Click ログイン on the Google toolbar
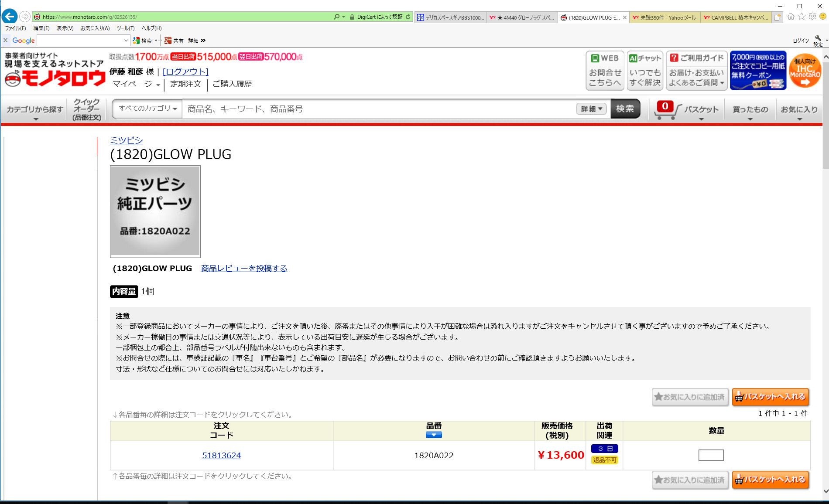Viewport: 829px width, 504px height. [x=801, y=41]
